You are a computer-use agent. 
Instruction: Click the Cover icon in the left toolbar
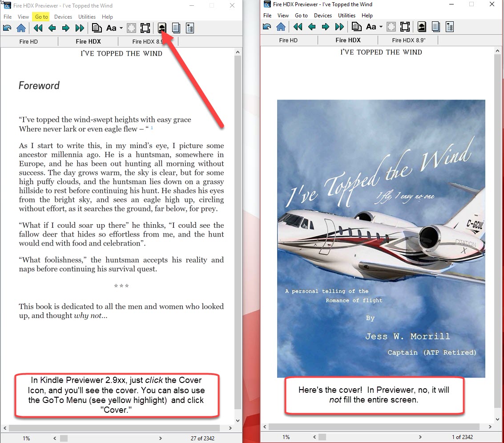[x=161, y=28]
